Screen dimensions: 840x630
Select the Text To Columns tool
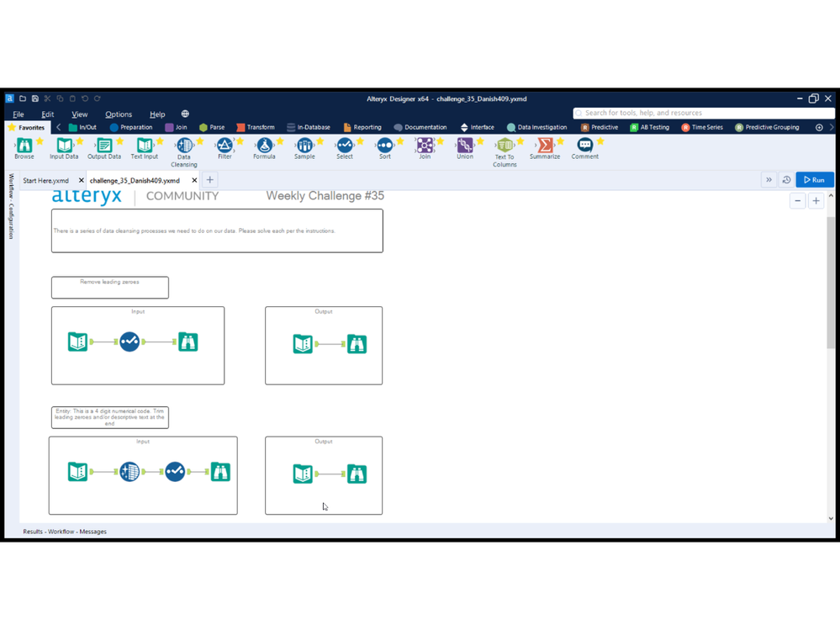pos(505,152)
